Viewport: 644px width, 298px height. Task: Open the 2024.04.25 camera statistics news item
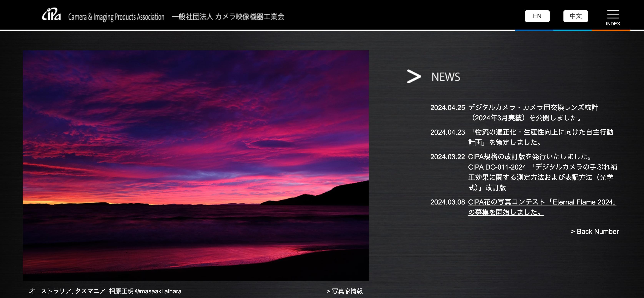coord(533,108)
